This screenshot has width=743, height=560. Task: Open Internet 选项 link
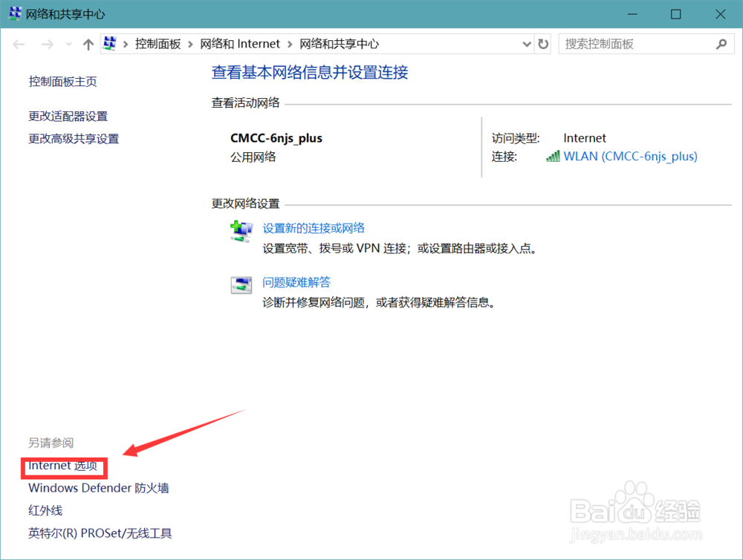[63, 466]
